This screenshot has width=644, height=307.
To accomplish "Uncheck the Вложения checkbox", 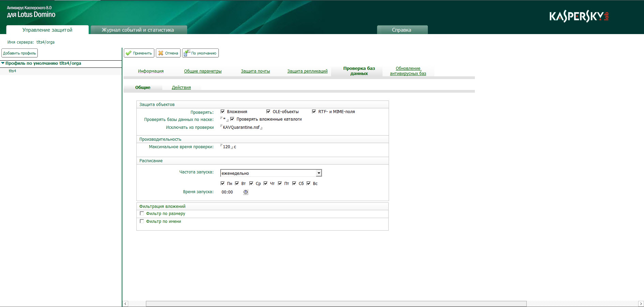I will point(223,111).
